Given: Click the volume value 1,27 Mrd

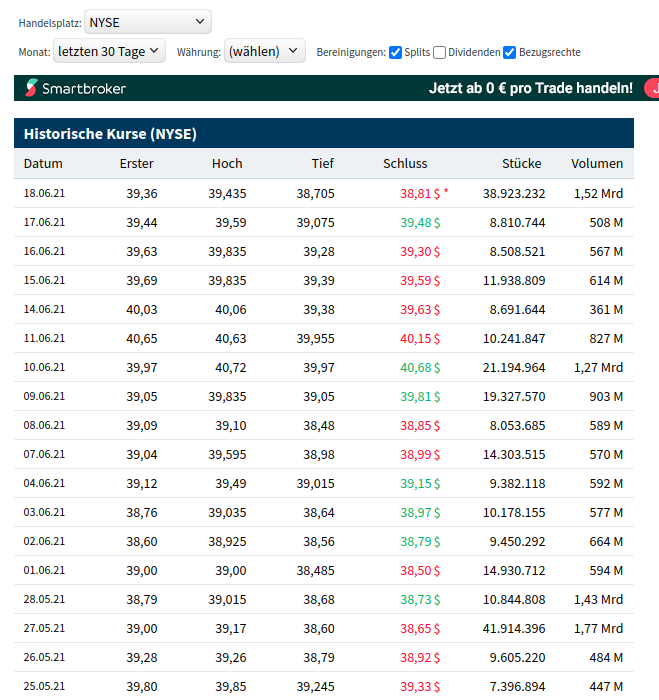Looking at the screenshot, I should click(598, 368).
